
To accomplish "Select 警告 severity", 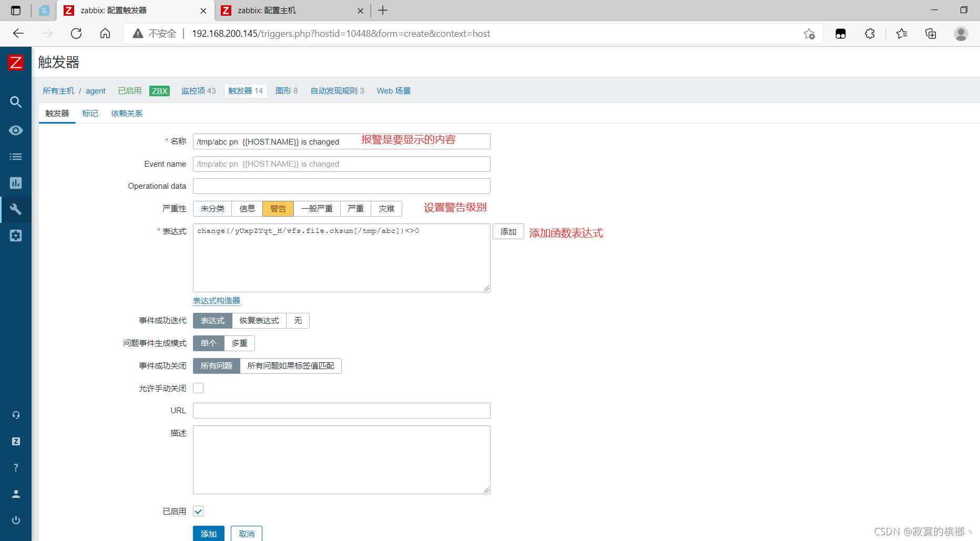I will [278, 209].
